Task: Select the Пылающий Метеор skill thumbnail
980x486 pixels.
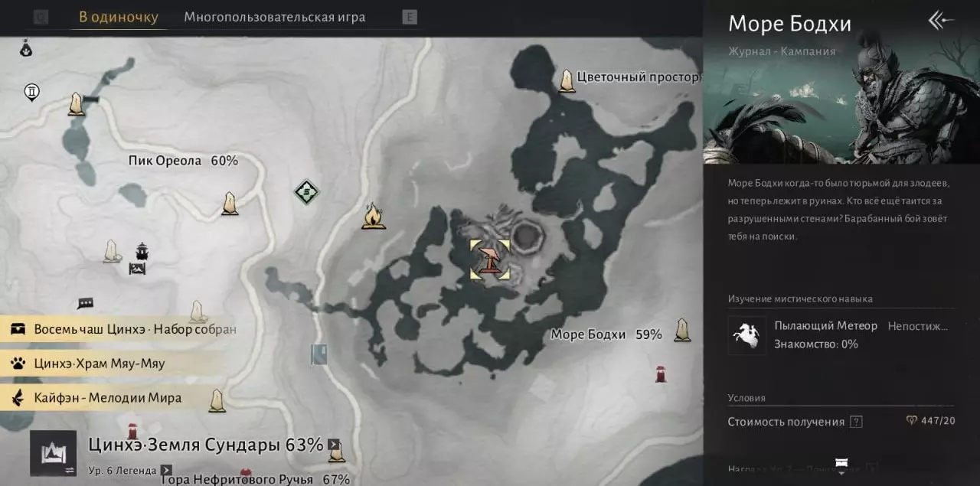Action: [x=746, y=335]
